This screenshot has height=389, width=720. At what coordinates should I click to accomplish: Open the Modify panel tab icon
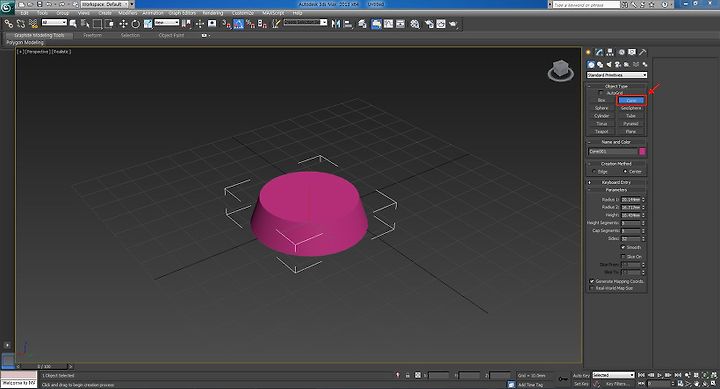[599, 52]
